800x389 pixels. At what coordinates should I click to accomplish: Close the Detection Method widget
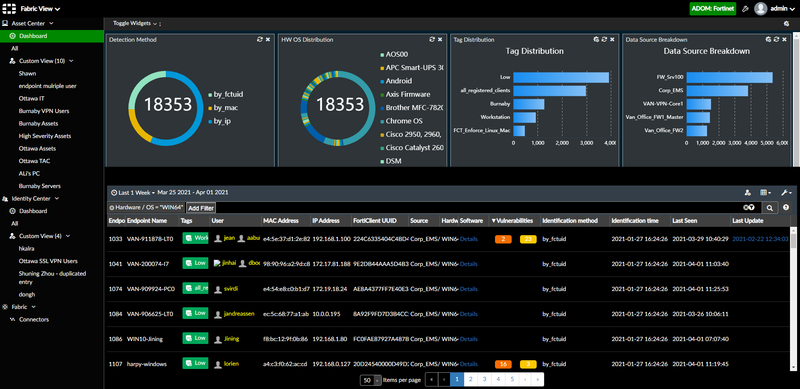coord(268,39)
